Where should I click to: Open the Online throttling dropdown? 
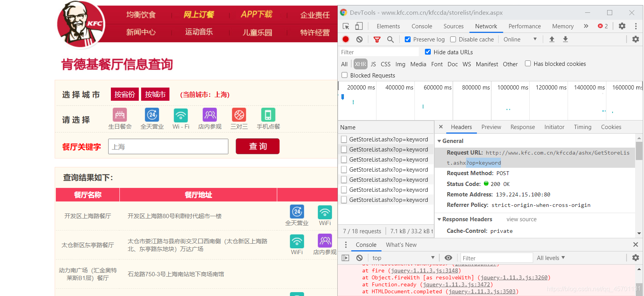[x=520, y=39]
